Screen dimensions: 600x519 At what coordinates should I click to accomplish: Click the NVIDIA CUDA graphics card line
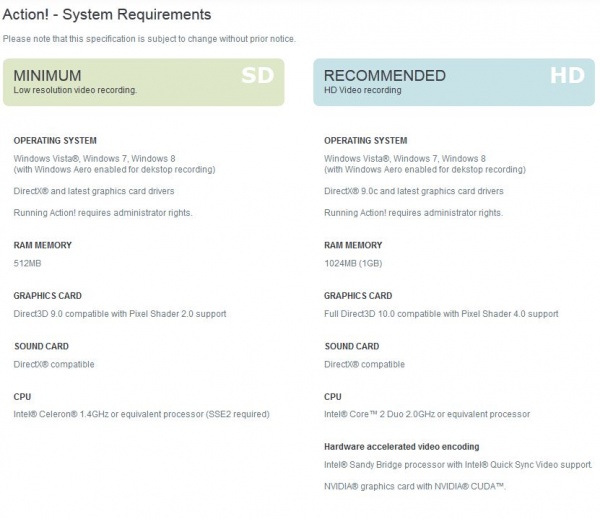415,486
